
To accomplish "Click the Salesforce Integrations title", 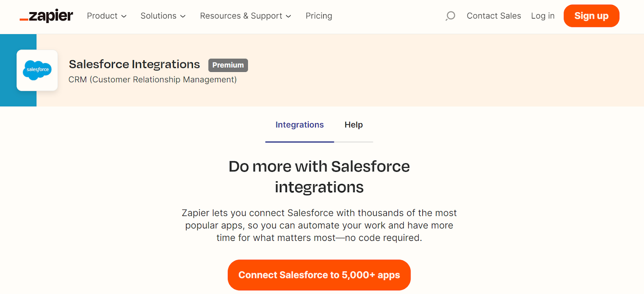I will [134, 64].
